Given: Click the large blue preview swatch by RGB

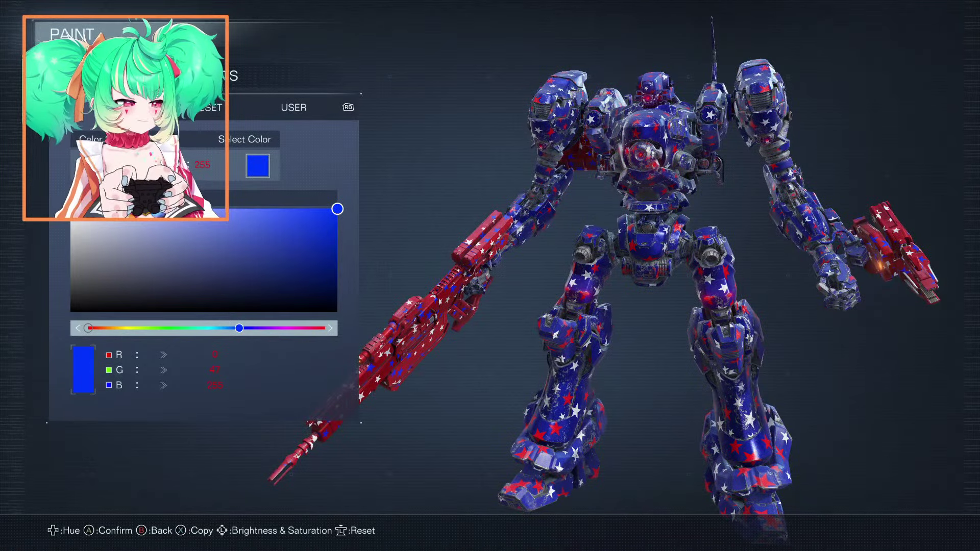Looking at the screenshot, I should point(83,369).
